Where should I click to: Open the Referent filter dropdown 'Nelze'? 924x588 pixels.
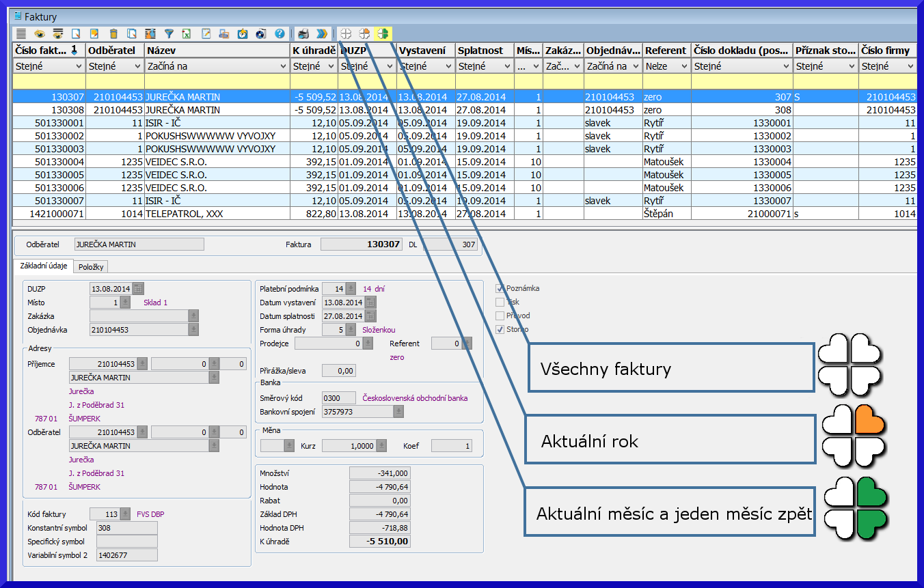(683, 66)
